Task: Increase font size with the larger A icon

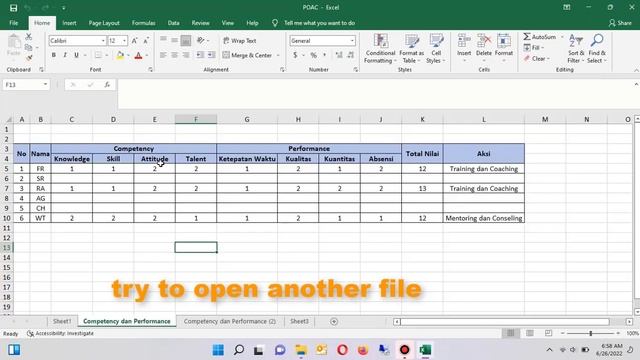Action: [x=134, y=41]
